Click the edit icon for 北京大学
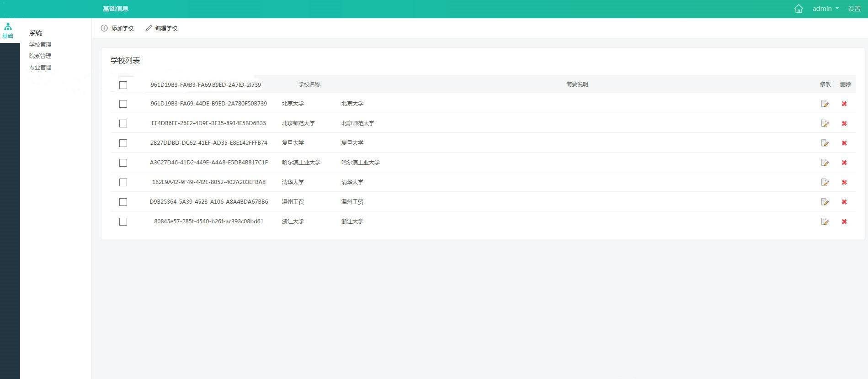This screenshot has width=868, height=379. (825, 104)
